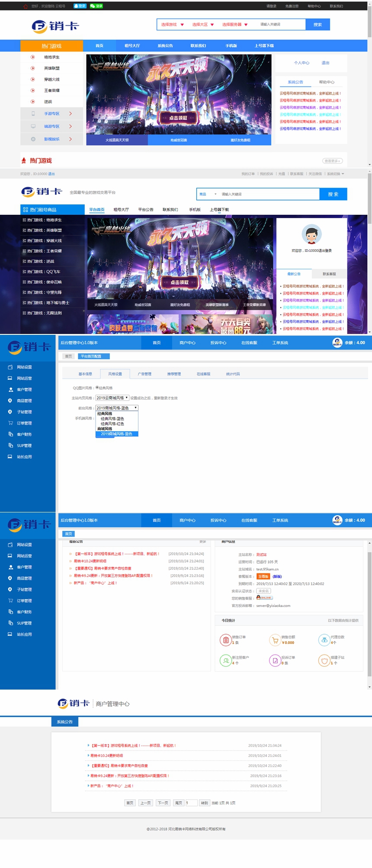Click the 搭建子站 orange shield icon
The image size is (372, 868).
click(324, 660)
